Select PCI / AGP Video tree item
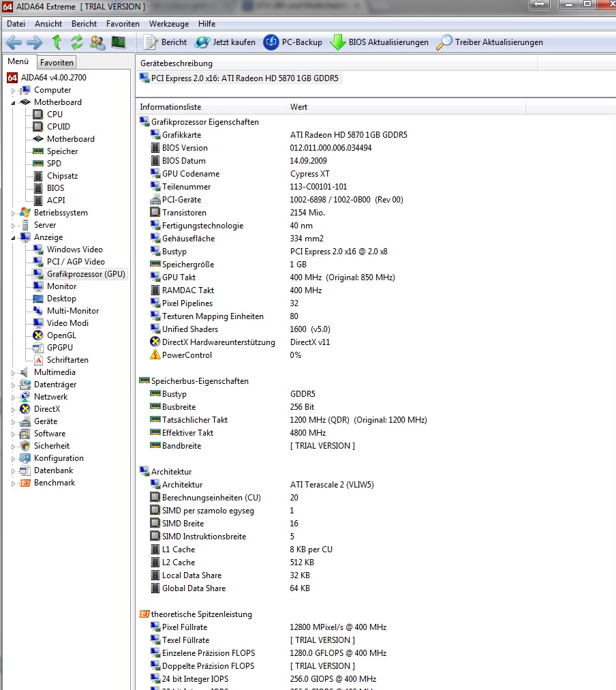The height and width of the screenshot is (690, 616). pyautogui.click(x=76, y=262)
